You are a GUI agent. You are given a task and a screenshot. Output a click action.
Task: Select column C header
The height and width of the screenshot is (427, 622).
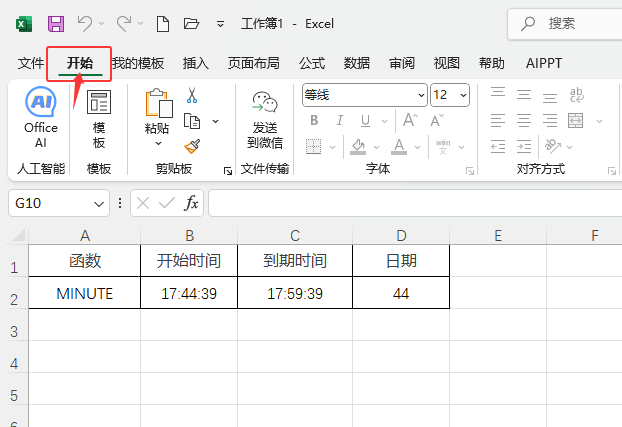pyautogui.click(x=295, y=236)
